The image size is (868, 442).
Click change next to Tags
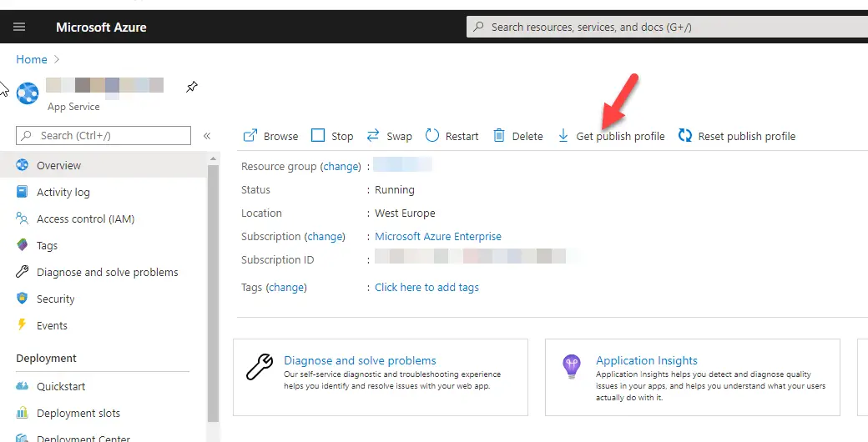[x=286, y=287]
